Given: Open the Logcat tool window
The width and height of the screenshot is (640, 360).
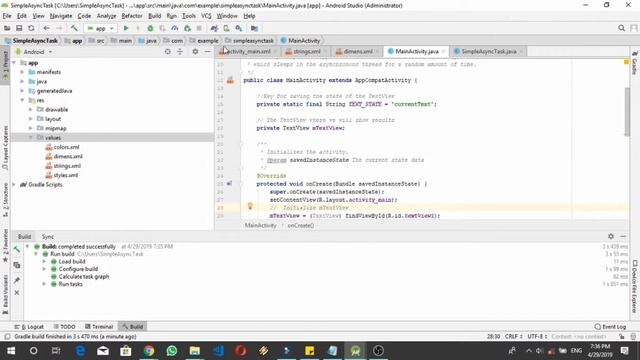Looking at the screenshot, I should (29, 327).
